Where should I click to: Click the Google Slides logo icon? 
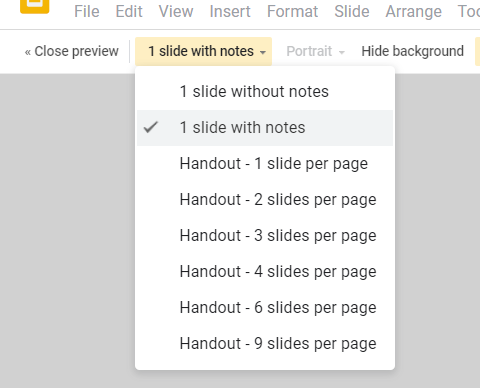pos(35,5)
